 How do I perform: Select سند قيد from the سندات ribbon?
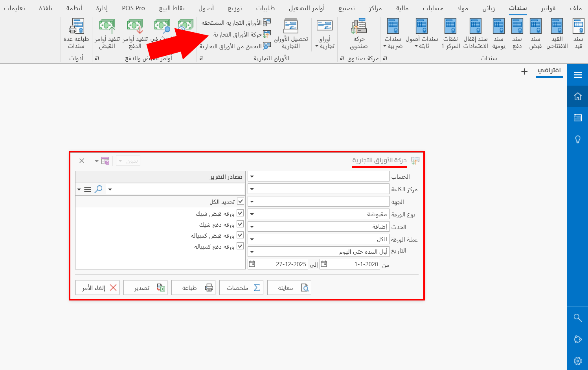578,33
